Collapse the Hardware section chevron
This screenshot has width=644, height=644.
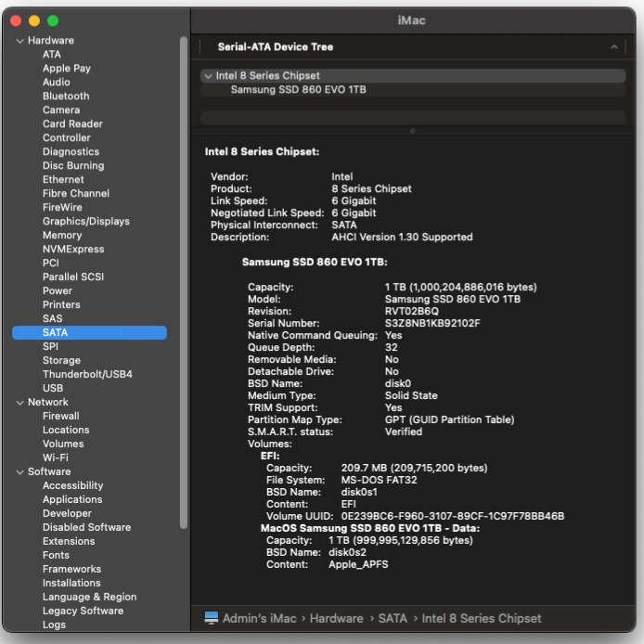[19, 41]
